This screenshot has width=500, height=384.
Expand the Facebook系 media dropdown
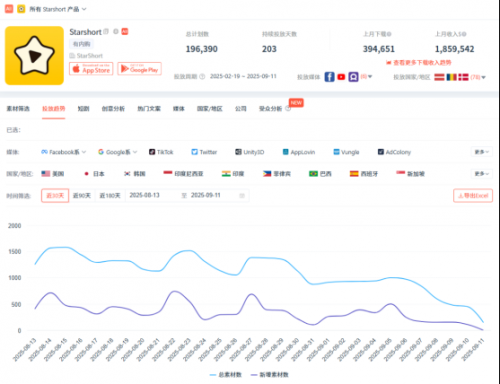tap(64, 152)
